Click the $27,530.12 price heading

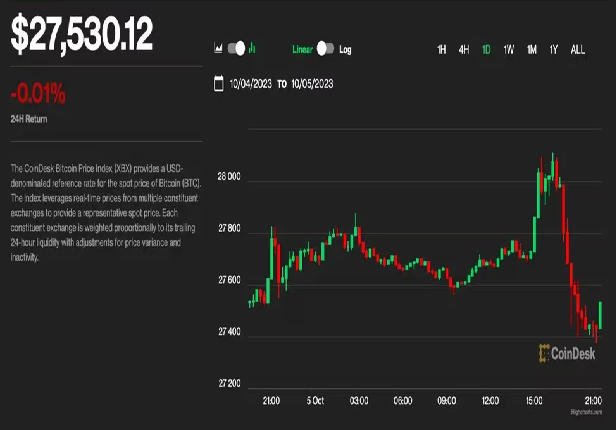click(82, 34)
